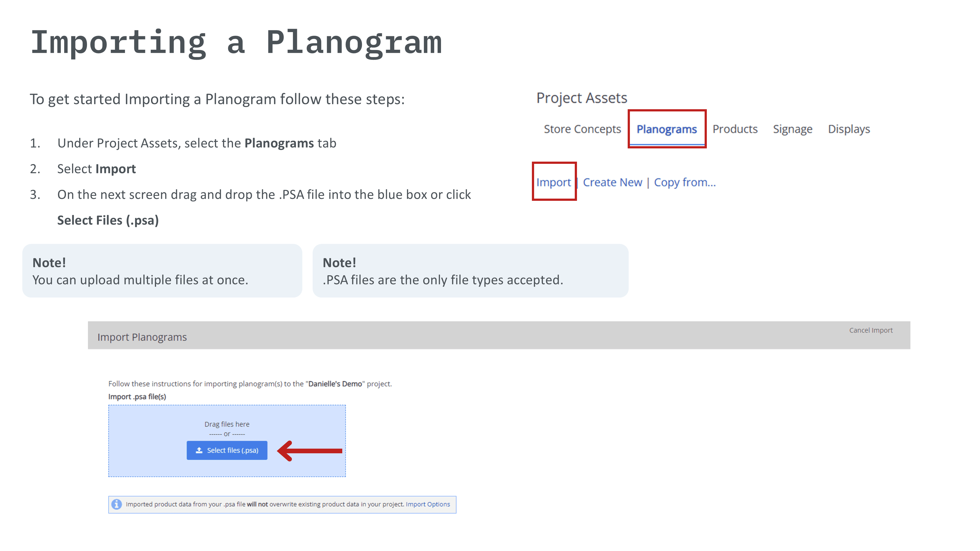This screenshot has height=551, width=980.
Task: Click the upload icon on Select files button
Action: 199,450
